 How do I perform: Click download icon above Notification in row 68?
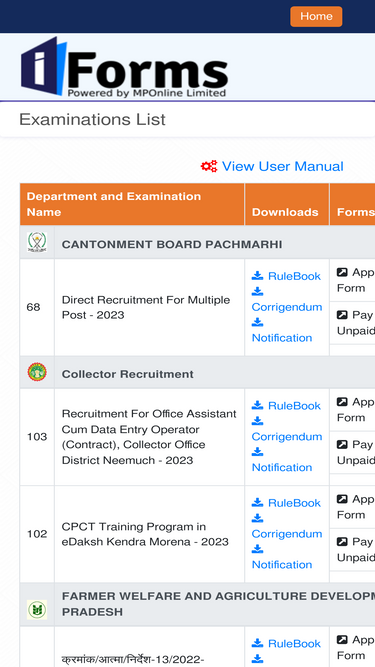pos(257,322)
